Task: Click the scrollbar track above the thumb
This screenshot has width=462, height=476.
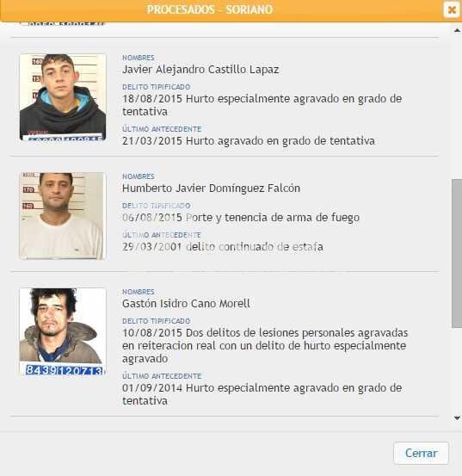Action: point(457,106)
